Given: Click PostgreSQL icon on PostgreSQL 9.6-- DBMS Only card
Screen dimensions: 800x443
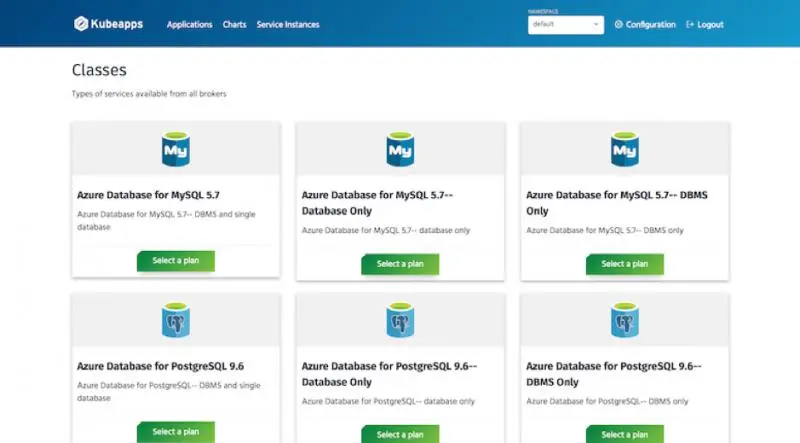Looking at the screenshot, I should (x=624, y=320).
